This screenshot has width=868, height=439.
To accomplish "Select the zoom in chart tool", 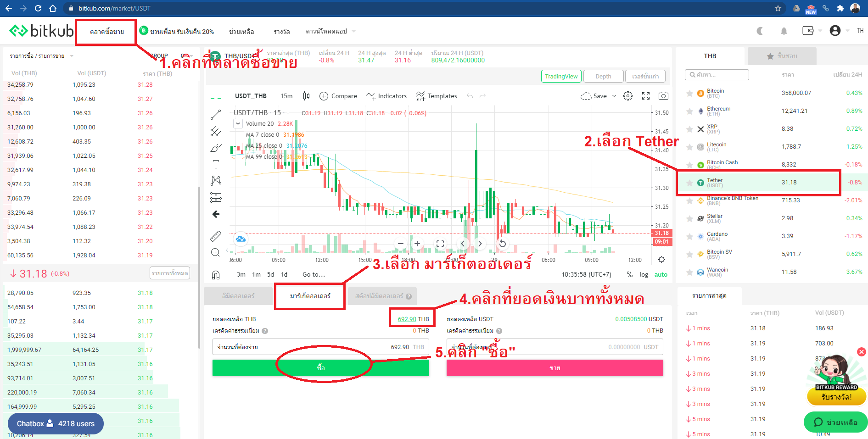I will tap(216, 252).
